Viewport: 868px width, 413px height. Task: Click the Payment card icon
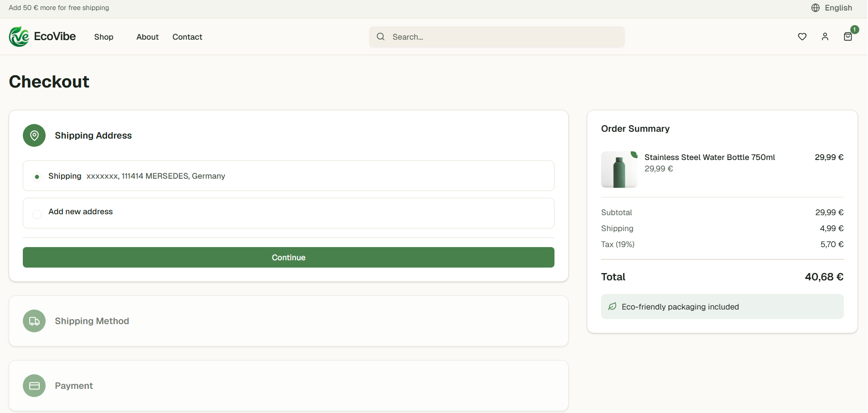[x=34, y=386]
